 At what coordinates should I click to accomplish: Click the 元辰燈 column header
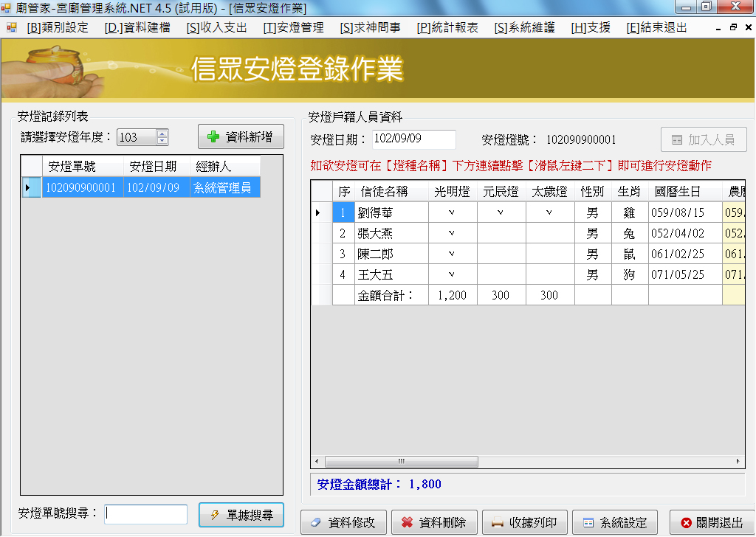(501, 192)
